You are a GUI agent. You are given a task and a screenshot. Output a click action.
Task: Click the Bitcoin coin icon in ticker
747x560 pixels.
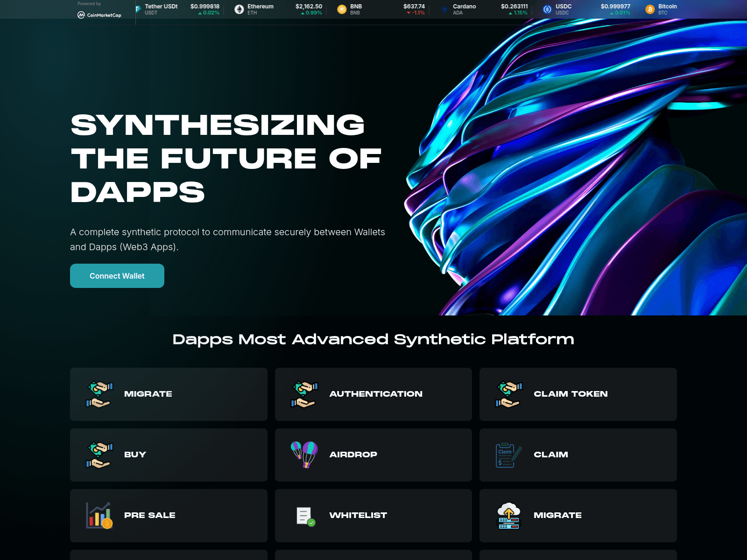point(650,9)
